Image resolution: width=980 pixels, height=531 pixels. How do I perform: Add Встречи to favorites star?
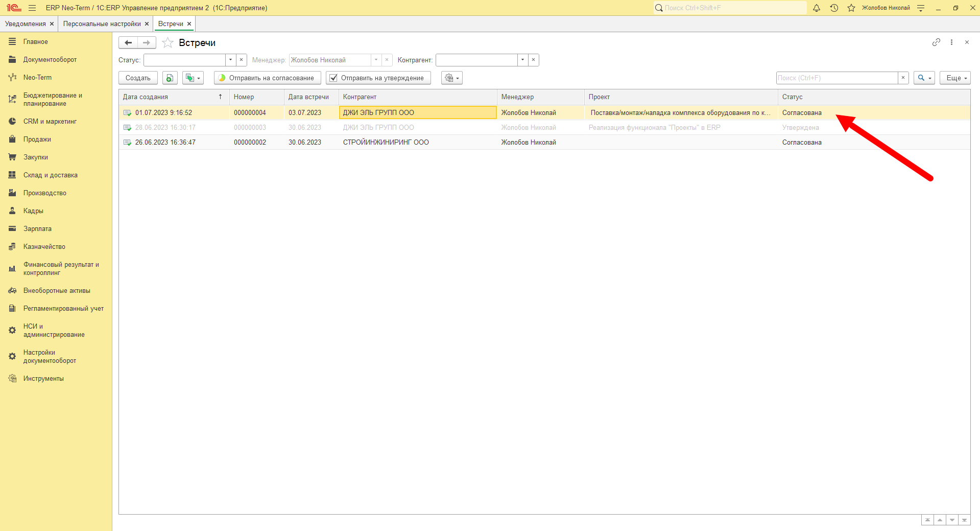click(168, 43)
